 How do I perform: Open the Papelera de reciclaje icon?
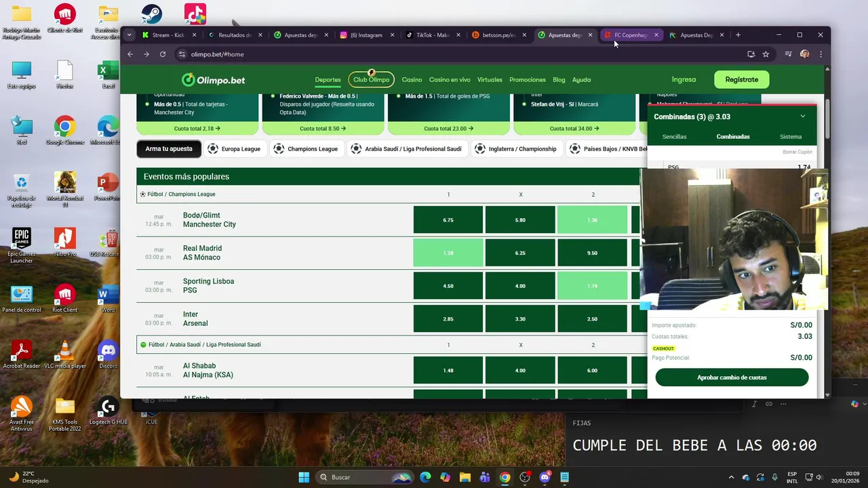pos(22,190)
